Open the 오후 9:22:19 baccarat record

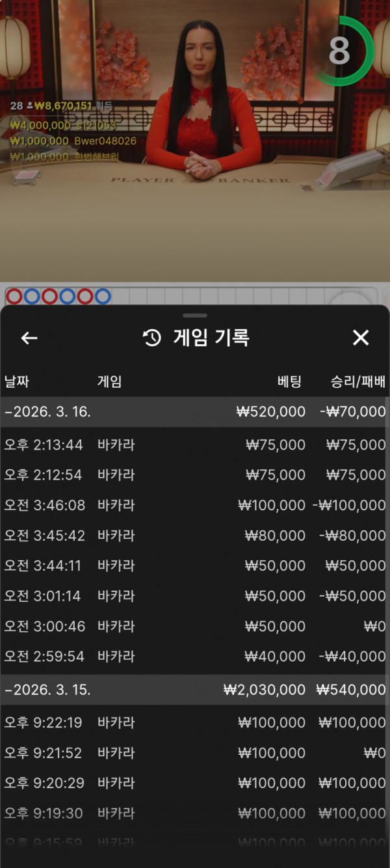coord(195,723)
